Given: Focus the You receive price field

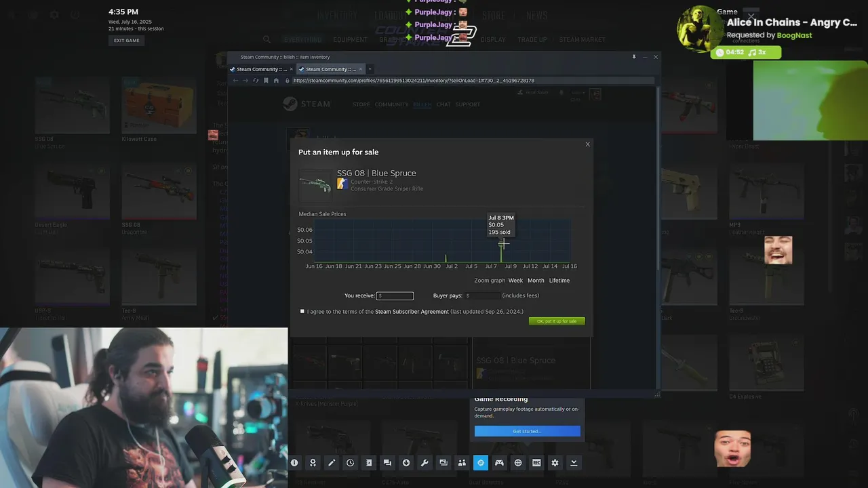Looking at the screenshot, I should (395, 296).
